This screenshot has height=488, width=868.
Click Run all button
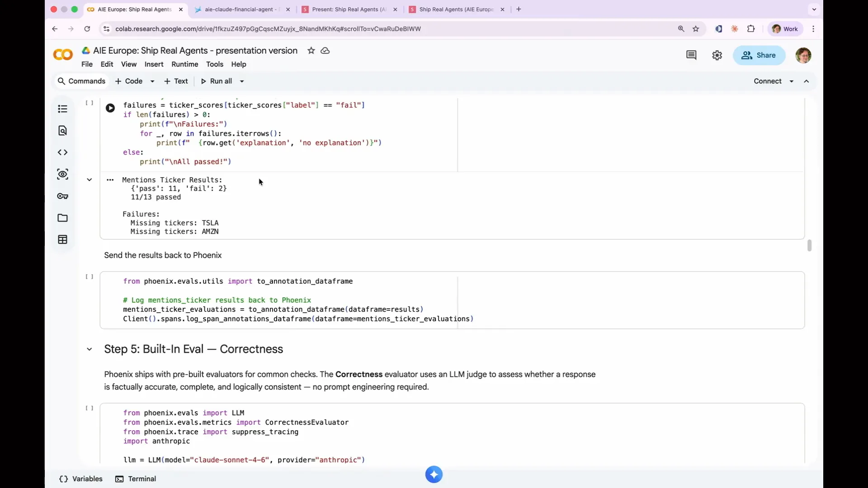(217, 81)
